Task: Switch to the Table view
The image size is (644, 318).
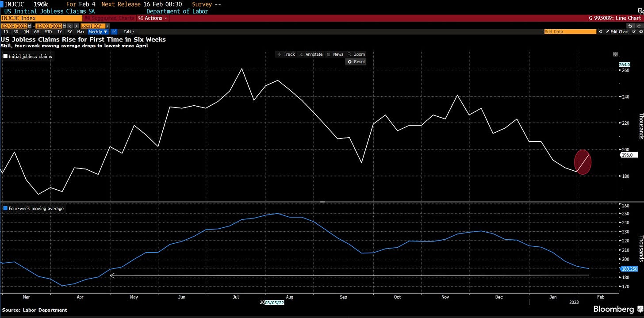Action: click(x=129, y=32)
